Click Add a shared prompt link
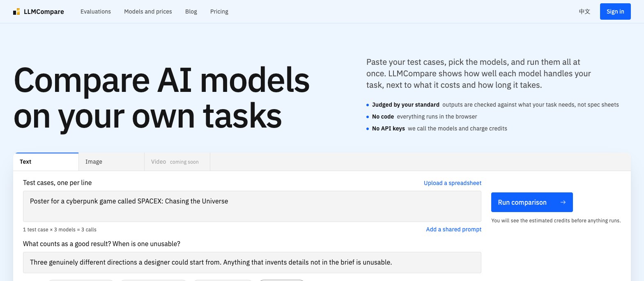This screenshot has height=281, width=644. coord(454,229)
